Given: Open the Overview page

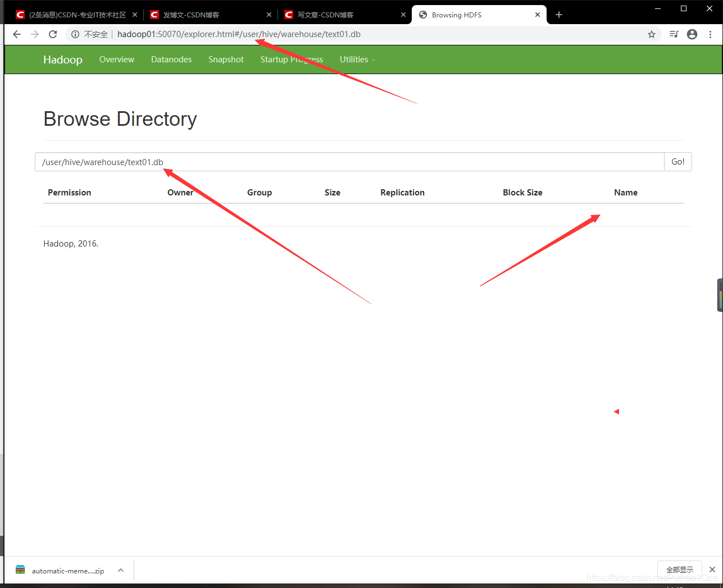Looking at the screenshot, I should pos(117,60).
